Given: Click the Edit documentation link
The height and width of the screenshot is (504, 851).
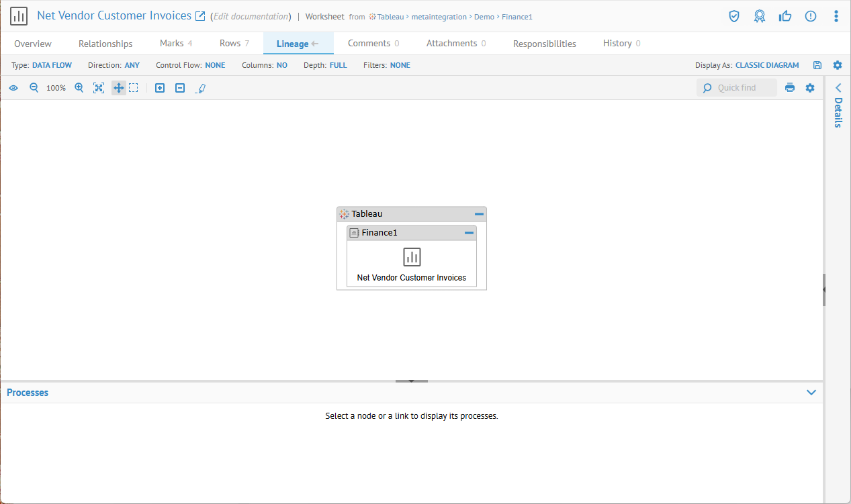Looking at the screenshot, I should (251, 16).
